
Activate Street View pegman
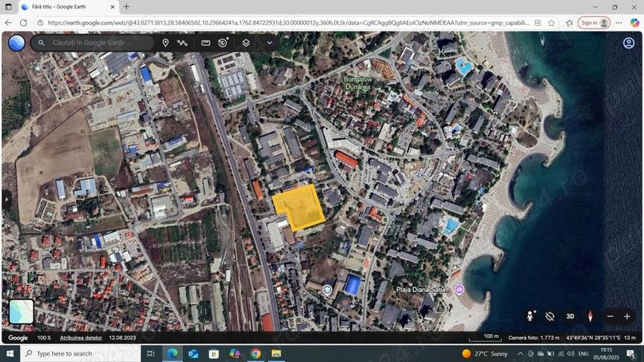[530, 316]
